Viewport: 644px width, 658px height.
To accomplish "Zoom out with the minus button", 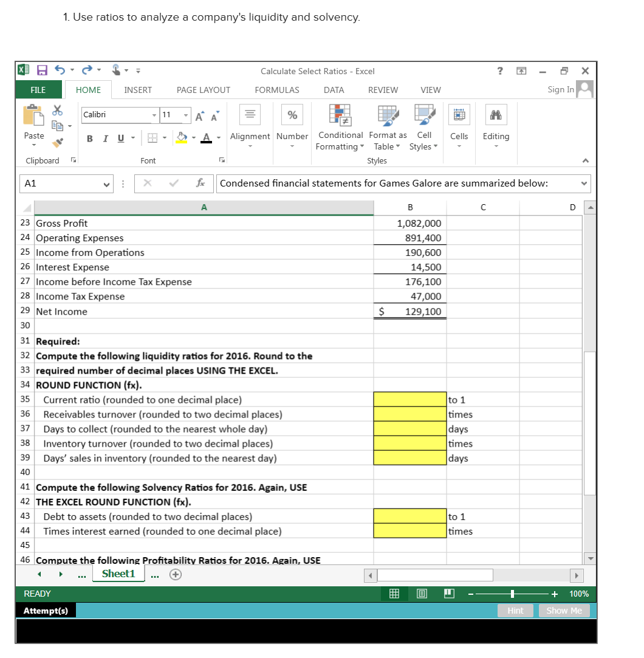I will [471, 594].
